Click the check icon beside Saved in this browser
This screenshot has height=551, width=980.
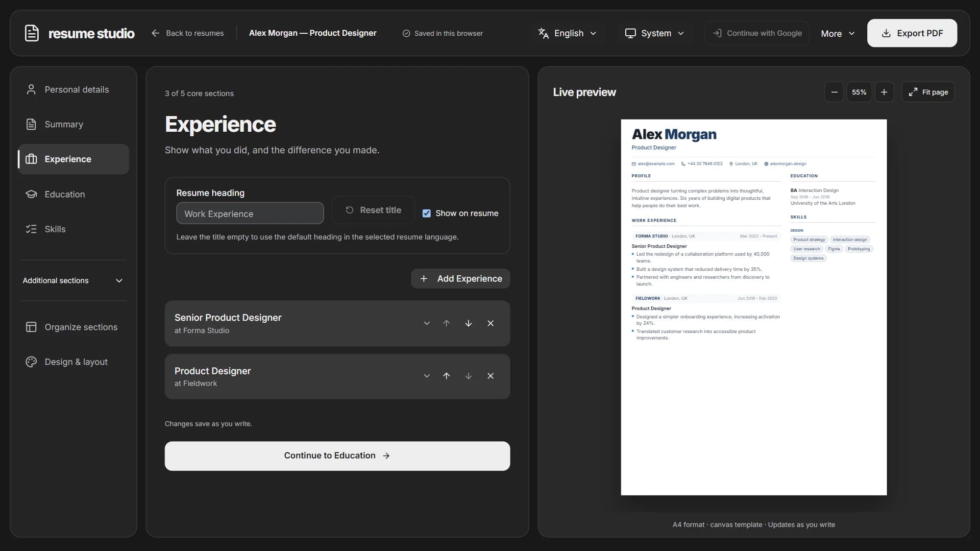coord(406,33)
